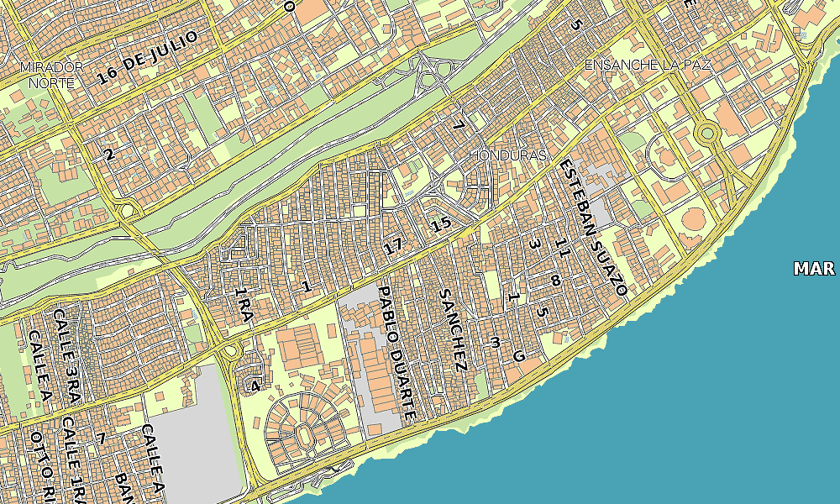Select the highway interchange crossing the green belt
The height and width of the screenshot is (504, 840).
pyautogui.click(x=429, y=74)
